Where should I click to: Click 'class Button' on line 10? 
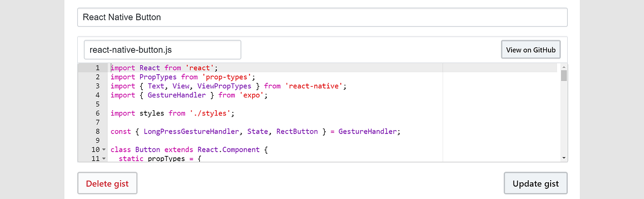click(x=135, y=150)
